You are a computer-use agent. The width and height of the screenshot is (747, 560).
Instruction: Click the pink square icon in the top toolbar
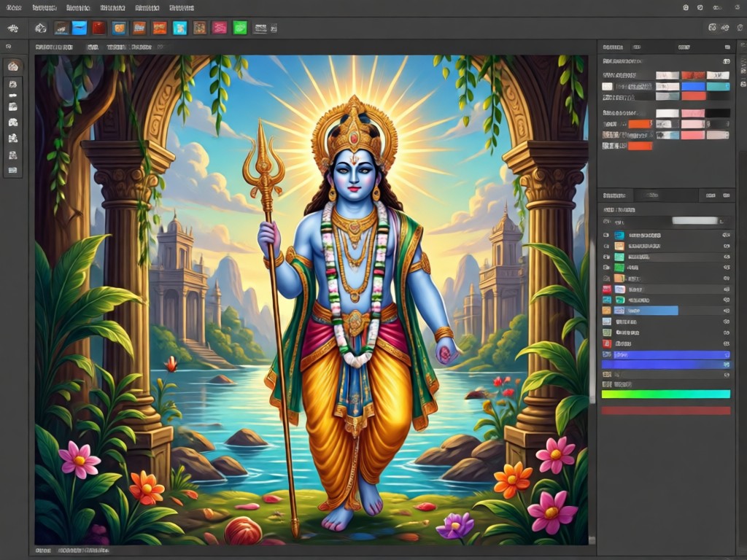coord(219,28)
